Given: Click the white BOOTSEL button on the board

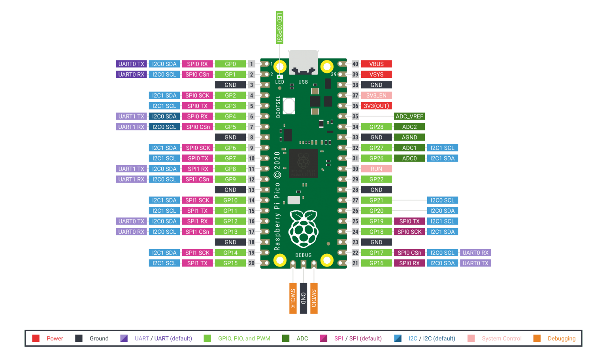Looking at the screenshot, I should point(289,106).
